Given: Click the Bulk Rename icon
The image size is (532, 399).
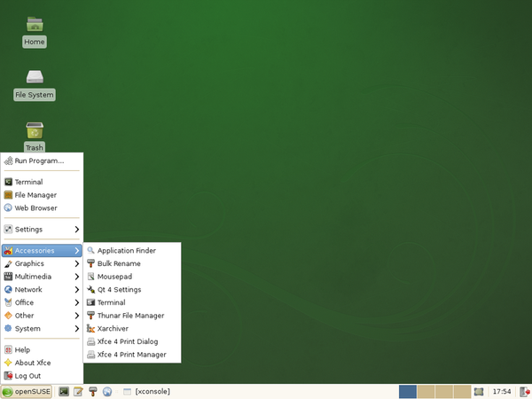Looking at the screenshot, I should (90, 263).
